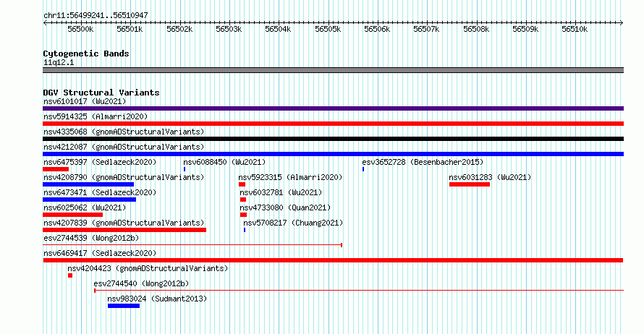The image size is (644, 334).
Task: Click the 56503k ruler tick label
Action: point(229,29)
